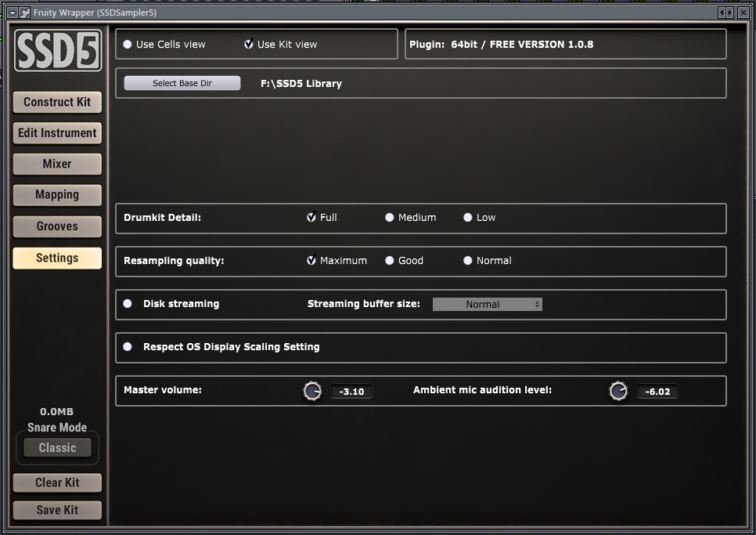756x535 pixels.
Task: Click the F:\SSD5 Library path text
Action: pos(301,84)
